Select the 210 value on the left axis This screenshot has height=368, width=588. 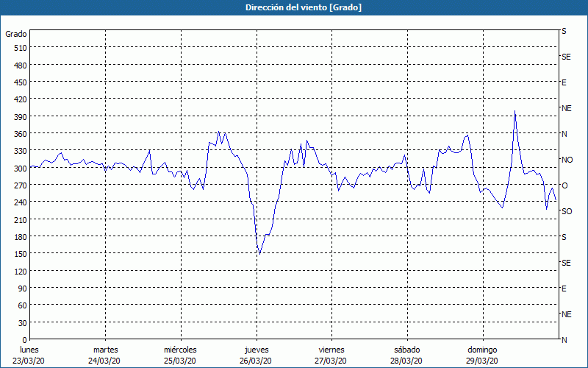(21, 220)
